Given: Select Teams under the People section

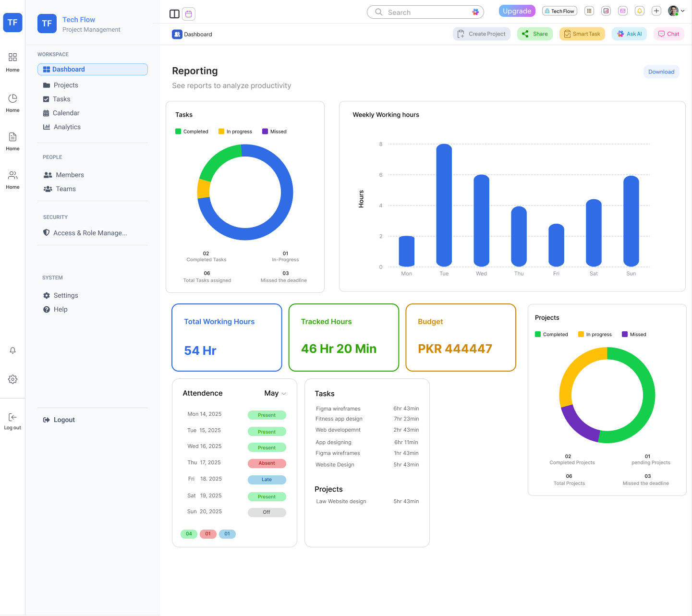Looking at the screenshot, I should click(x=65, y=189).
